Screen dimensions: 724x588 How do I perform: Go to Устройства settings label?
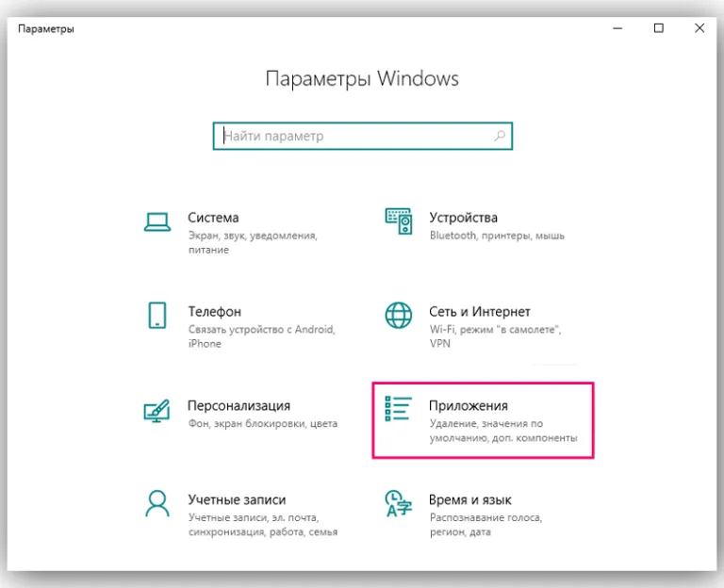point(463,218)
